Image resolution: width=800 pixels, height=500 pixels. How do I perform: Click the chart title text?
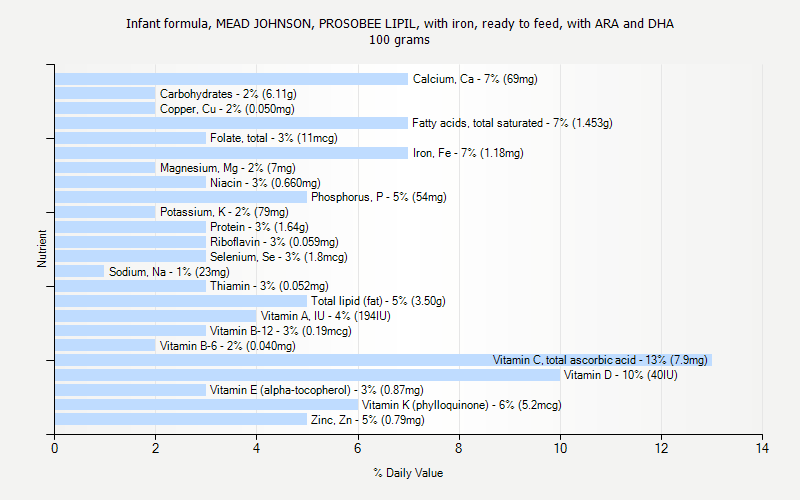pyautogui.click(x=399, y=32)
